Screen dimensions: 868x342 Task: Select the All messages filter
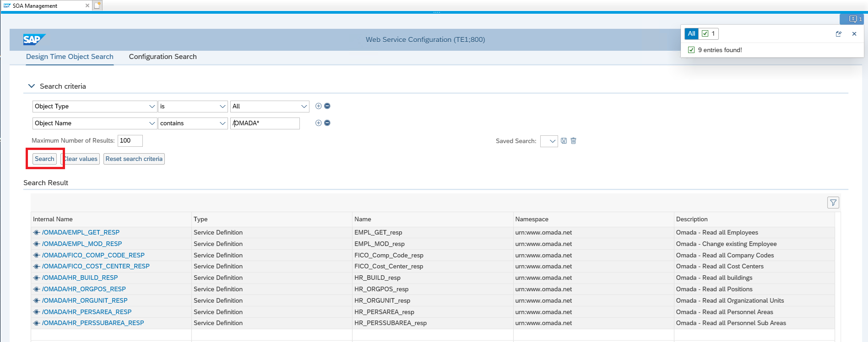click(691, 33)
